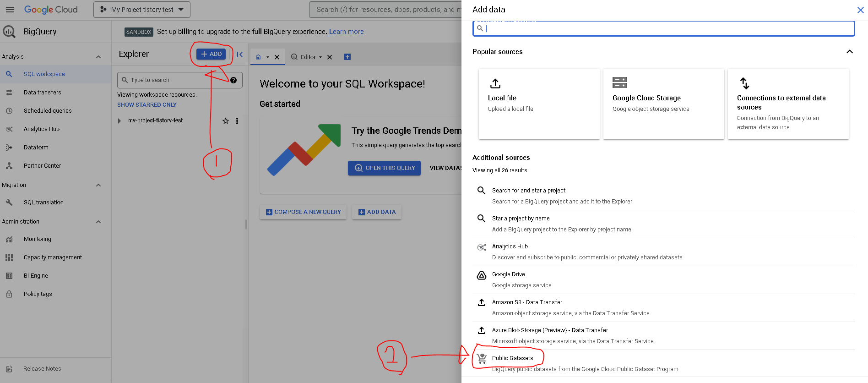Viewport: 868px width, 383px height.
Task: Go to Analytics Hub in sidebar
Action: [55, 129]
